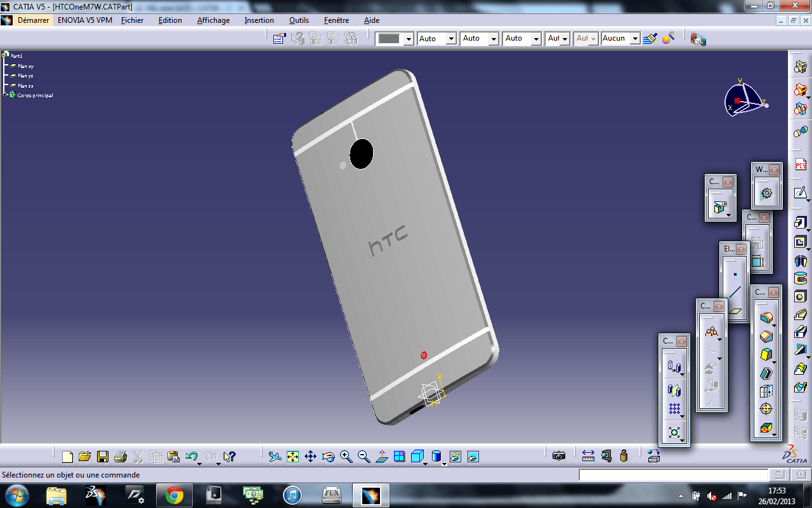
Task: Click the Undo icon
Action: [x=191, y=456]
